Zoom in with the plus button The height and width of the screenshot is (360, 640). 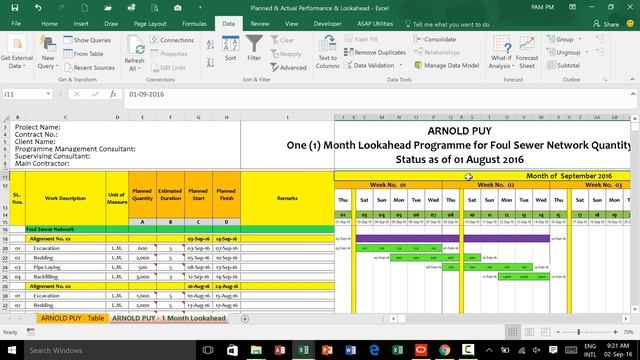point(615,332)
